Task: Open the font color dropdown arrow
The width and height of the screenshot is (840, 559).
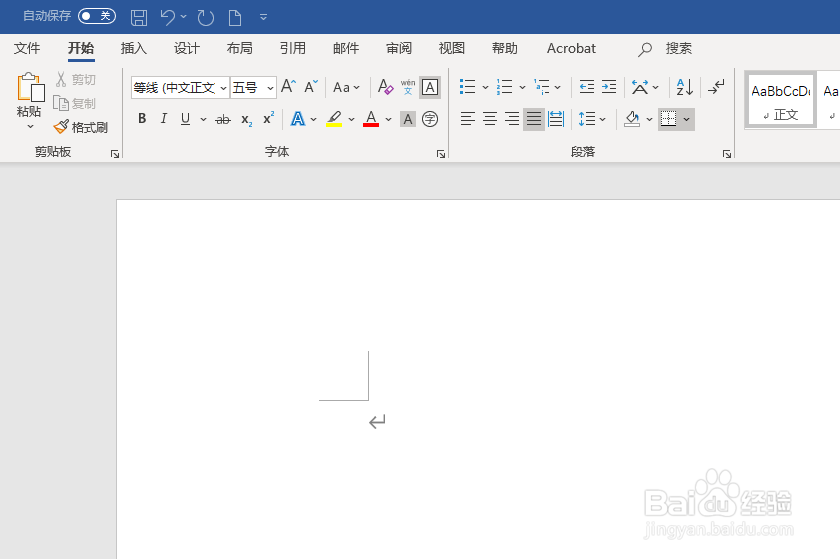Action: (388, 119)
